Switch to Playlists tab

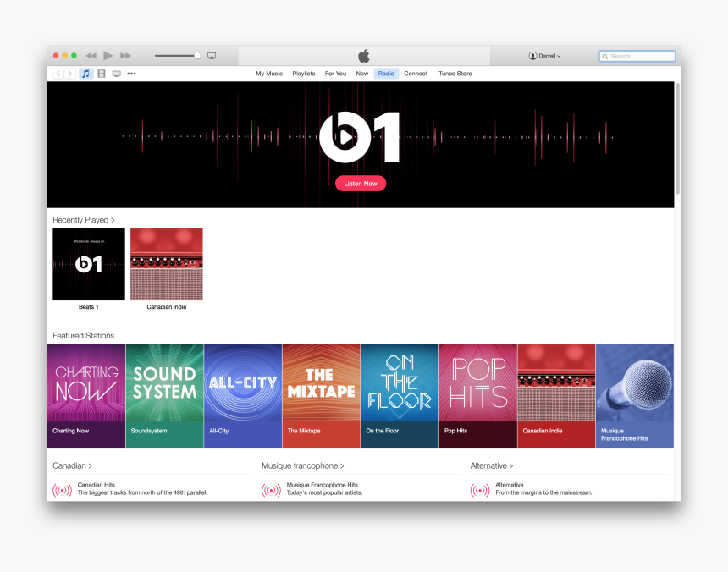coord(304,74)
